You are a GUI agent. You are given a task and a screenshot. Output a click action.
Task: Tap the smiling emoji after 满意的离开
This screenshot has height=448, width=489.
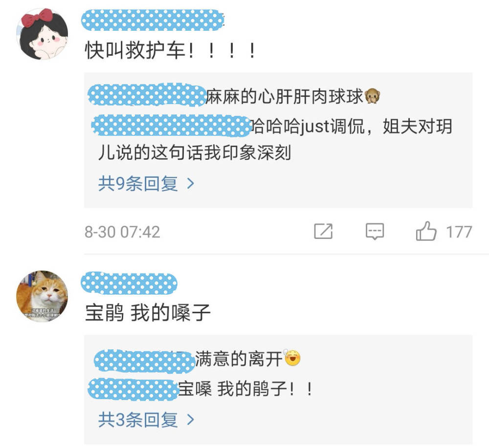(x=292, y=358)
